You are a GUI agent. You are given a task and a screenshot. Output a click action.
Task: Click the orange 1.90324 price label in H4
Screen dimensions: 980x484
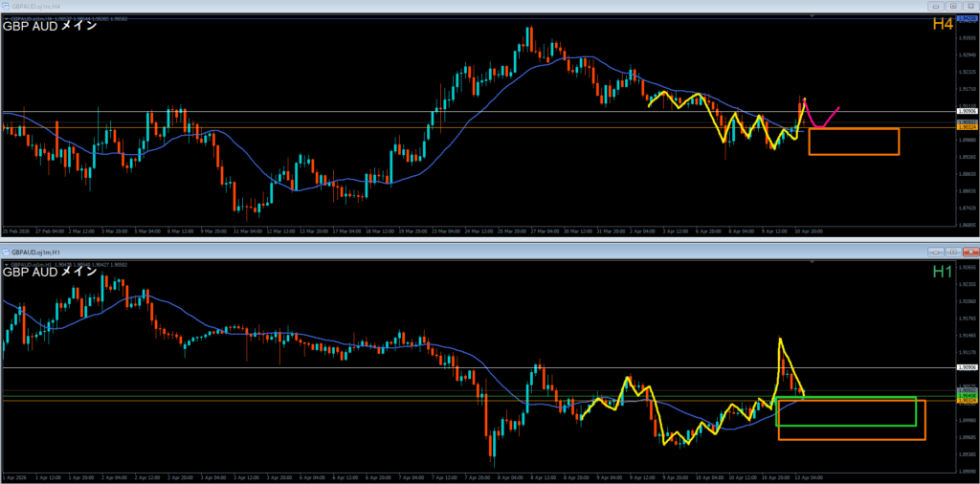966,126
